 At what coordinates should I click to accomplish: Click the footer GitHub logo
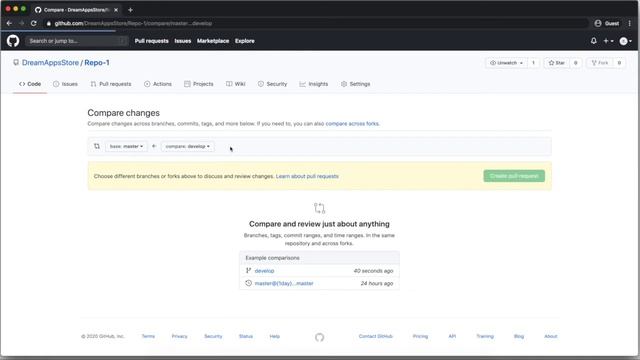pyautogui.click(x=320, y=337)
